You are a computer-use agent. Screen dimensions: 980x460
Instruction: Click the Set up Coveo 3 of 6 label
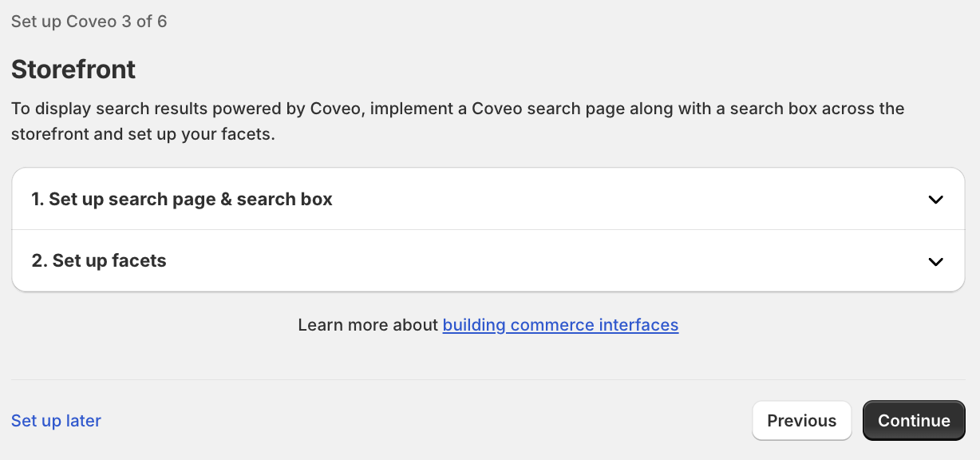(89, 22)
